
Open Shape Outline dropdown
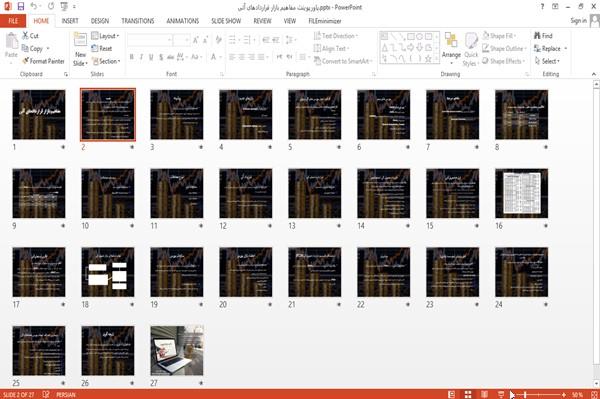tap(504, 48)
